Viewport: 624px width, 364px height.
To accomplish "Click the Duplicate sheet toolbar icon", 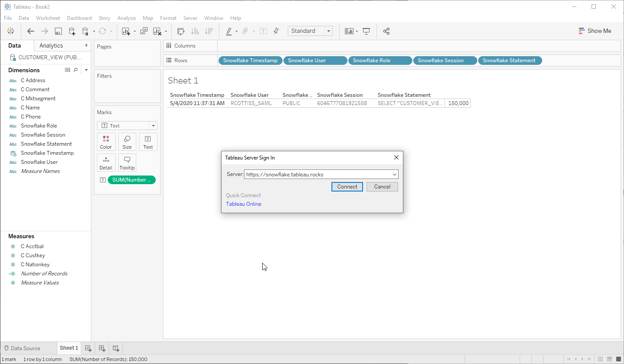I will (x=144, y=31).
